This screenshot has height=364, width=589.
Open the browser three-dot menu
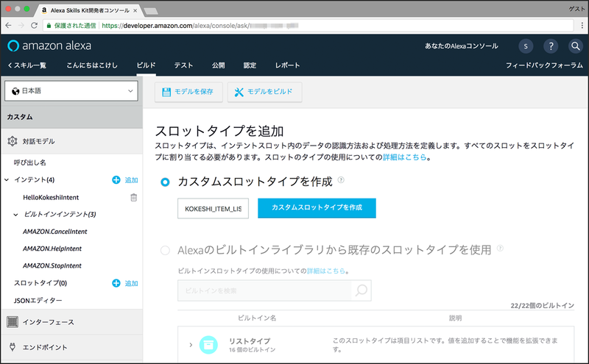(x=582, y=26)
